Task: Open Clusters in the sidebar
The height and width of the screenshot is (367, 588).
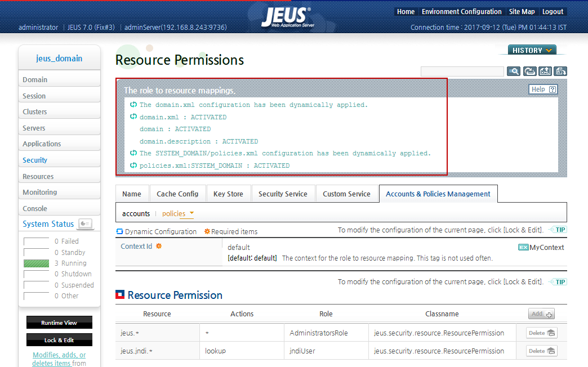Action: [59, 111]
